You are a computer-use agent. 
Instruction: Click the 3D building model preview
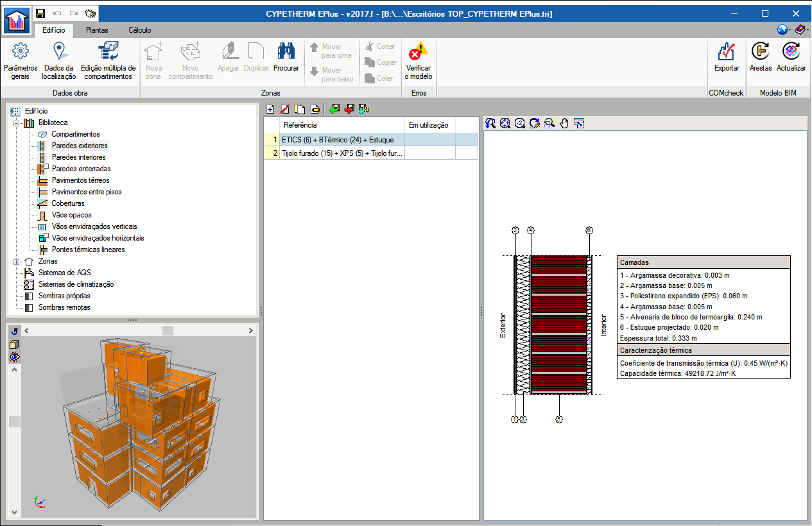138,427
